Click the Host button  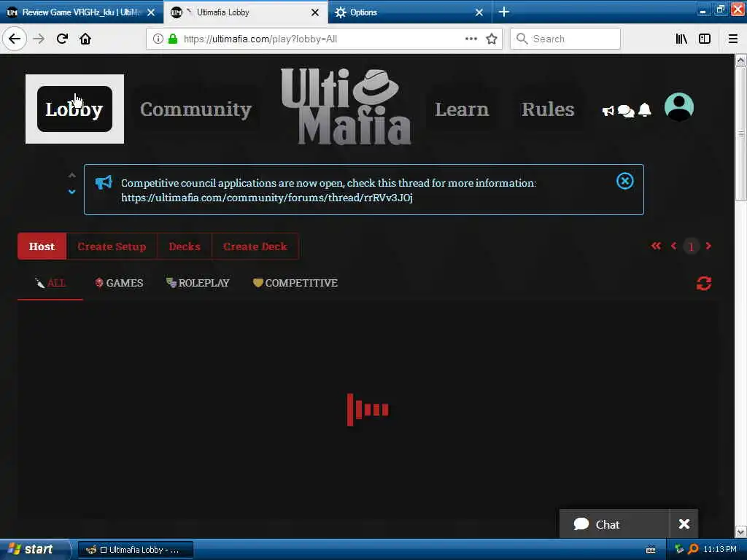tap(42, 246)
